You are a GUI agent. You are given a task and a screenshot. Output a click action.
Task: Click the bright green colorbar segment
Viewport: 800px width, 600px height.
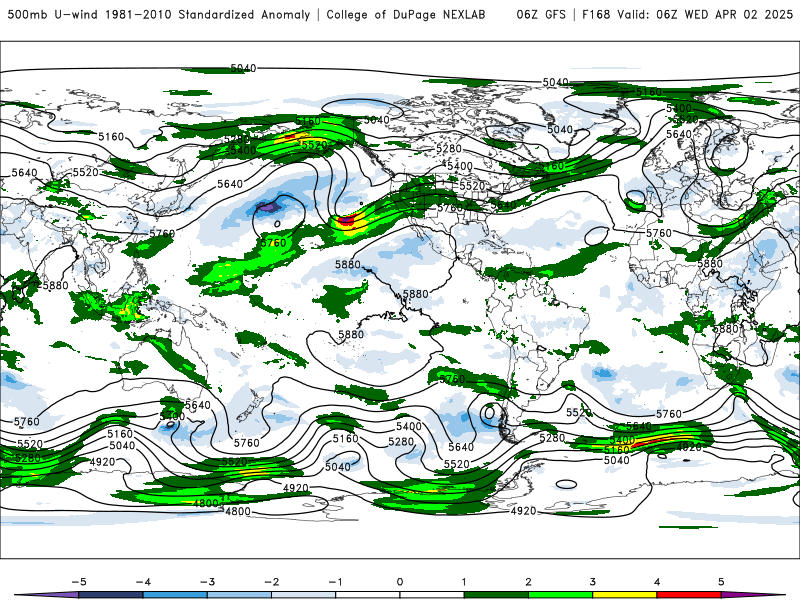pos(560,595)
